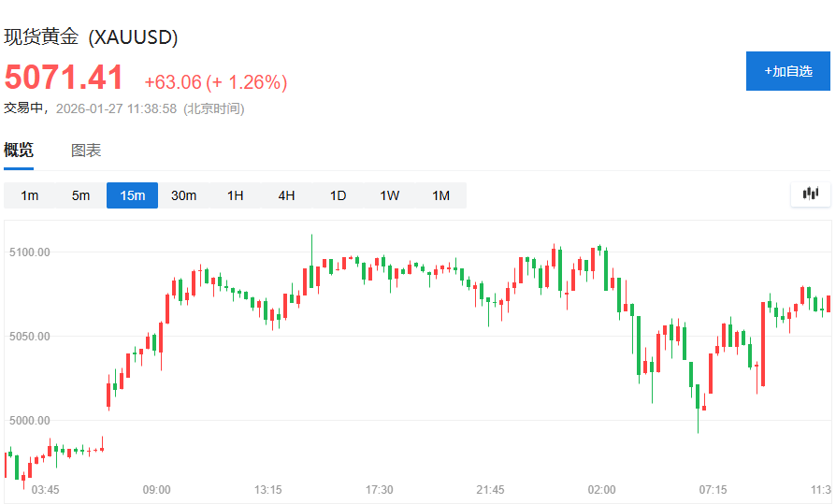Image resolution: width=836 pixels, height=504 pixels.
Task: Click the 02:00 time axis marker
Action: point(601,490)
